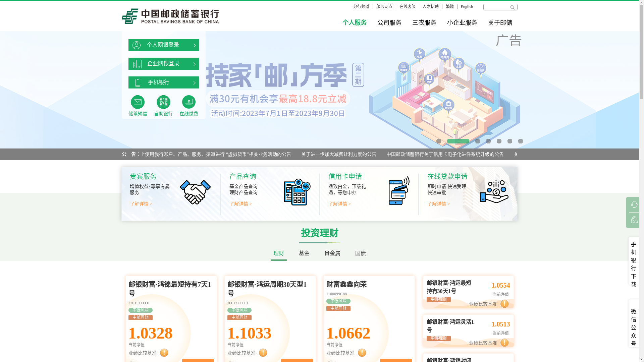Open 个人网银登录 arrow chevron
This screenshot has width=644, height=362.
click(195, 45)
